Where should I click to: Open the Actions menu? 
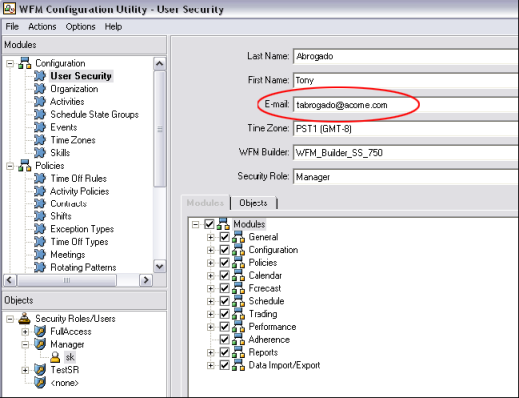[42, 27]
